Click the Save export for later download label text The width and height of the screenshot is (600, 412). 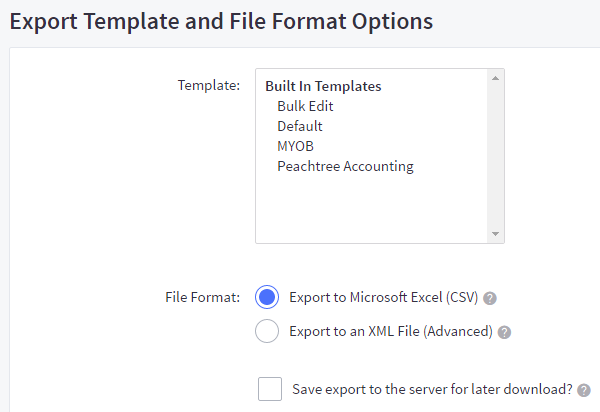pos(432,390)
